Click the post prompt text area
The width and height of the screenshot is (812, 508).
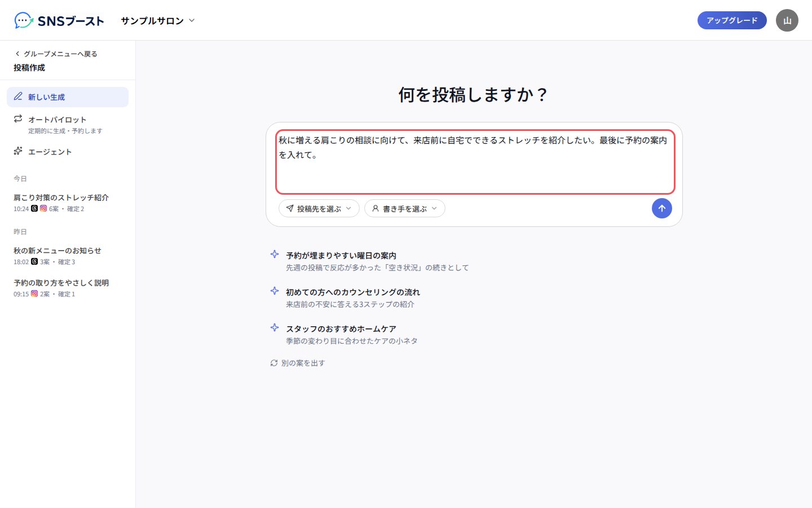(x=475, y=162)
